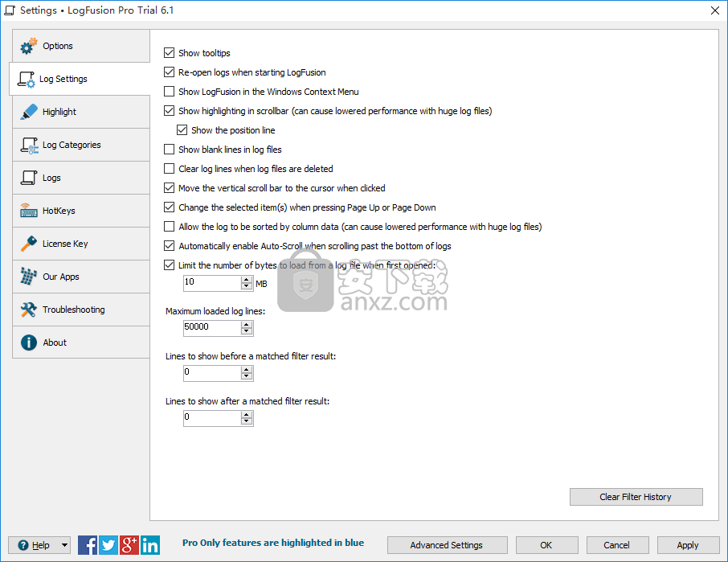Increase lines shown after matched filter result
The image size is (728, 562).
point(247,415)
